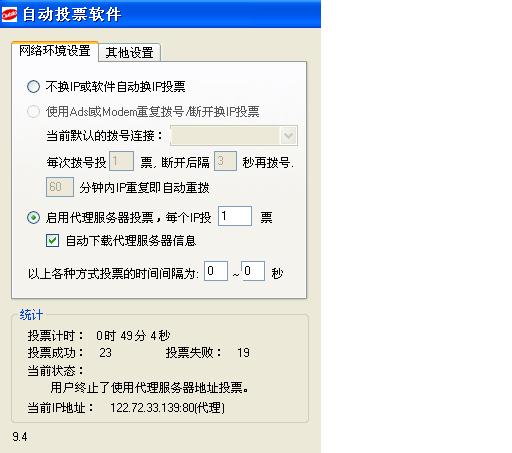The height and width of the screenshot is (453, 512).
Task: Click the 每个IP投 votes input box
Action: click(x=235, y=216)
